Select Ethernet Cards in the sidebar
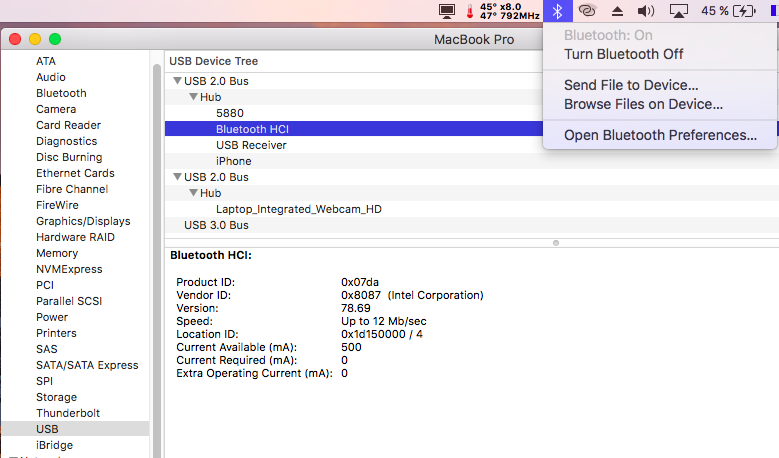This screenshot has height=458, width=779. tap(75, 173)
